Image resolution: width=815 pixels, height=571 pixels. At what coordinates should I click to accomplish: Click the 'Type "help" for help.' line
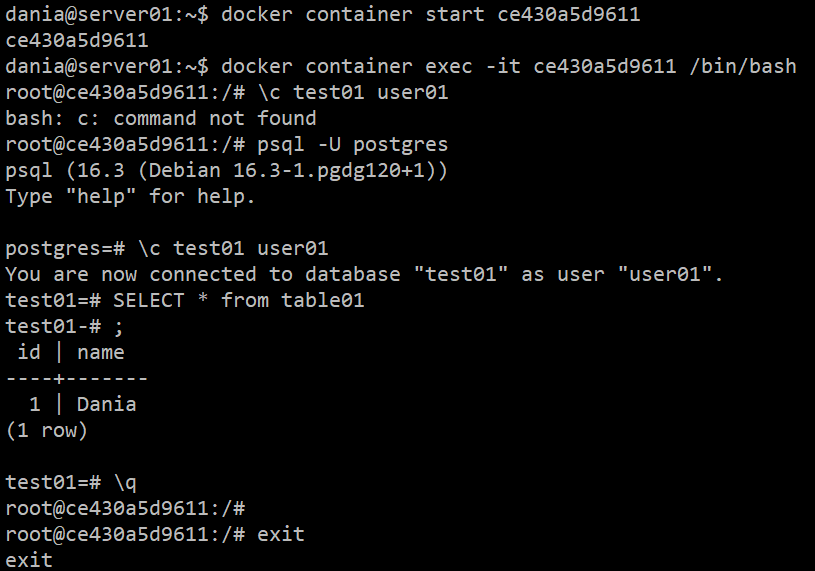130,197
